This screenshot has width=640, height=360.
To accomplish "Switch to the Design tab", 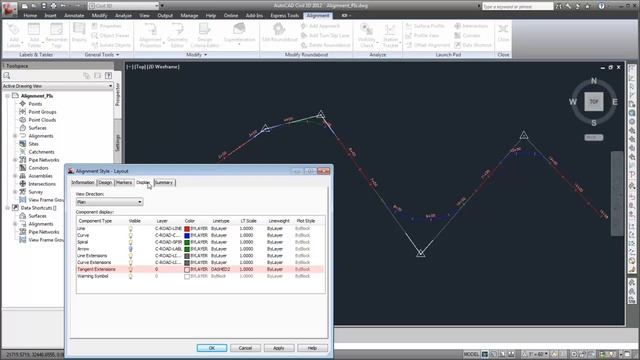I will (x=105, y=182).
